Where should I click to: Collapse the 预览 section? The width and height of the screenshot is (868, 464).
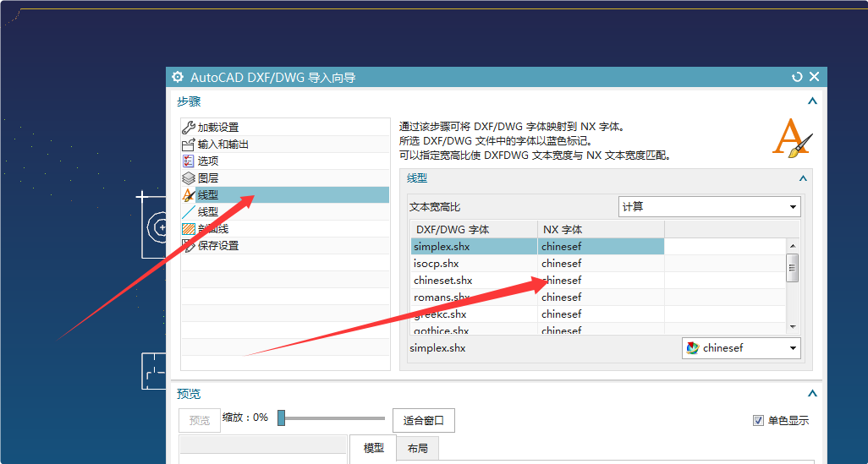(812, 394)
